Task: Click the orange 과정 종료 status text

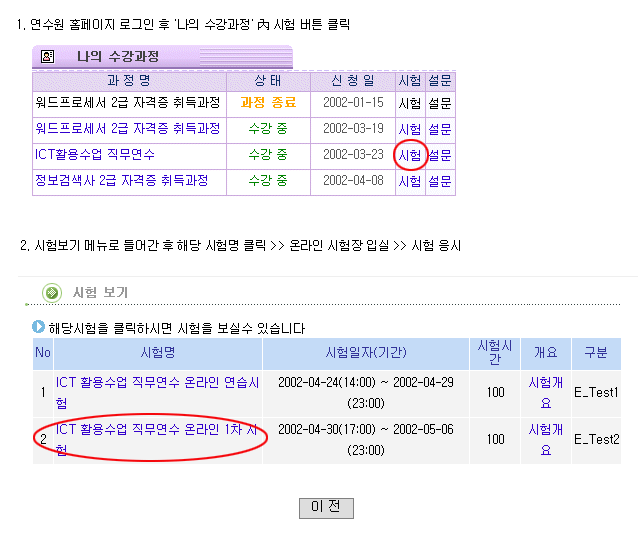Action: [268, 102]
